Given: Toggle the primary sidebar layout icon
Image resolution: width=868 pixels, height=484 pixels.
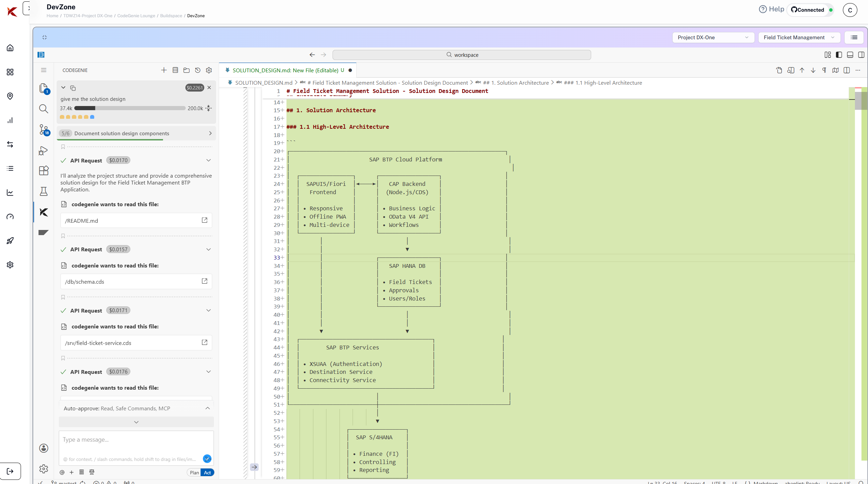Looking at the screenshot, I should (839, 55).
